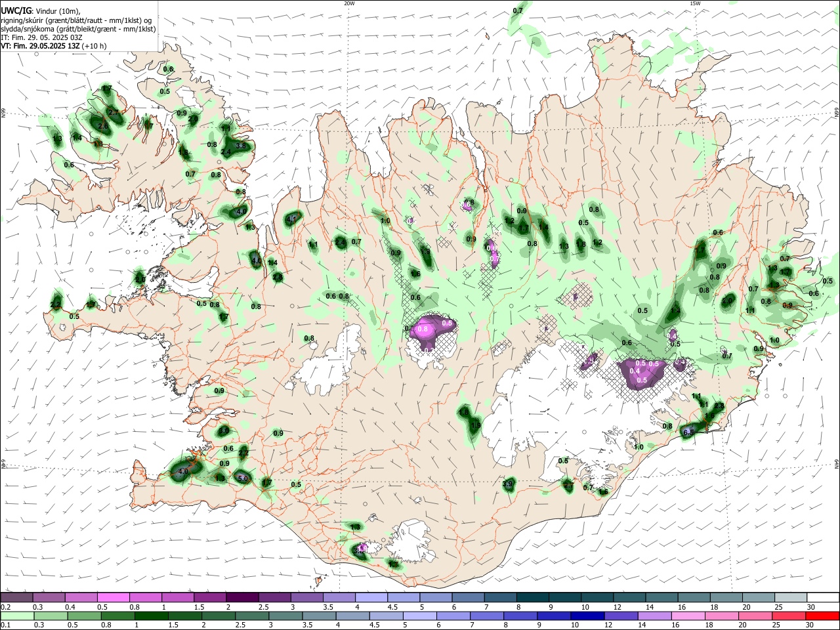Click the "15W" longitude label
The height and width of the screenshot is (630, 840).
(695, 3)
